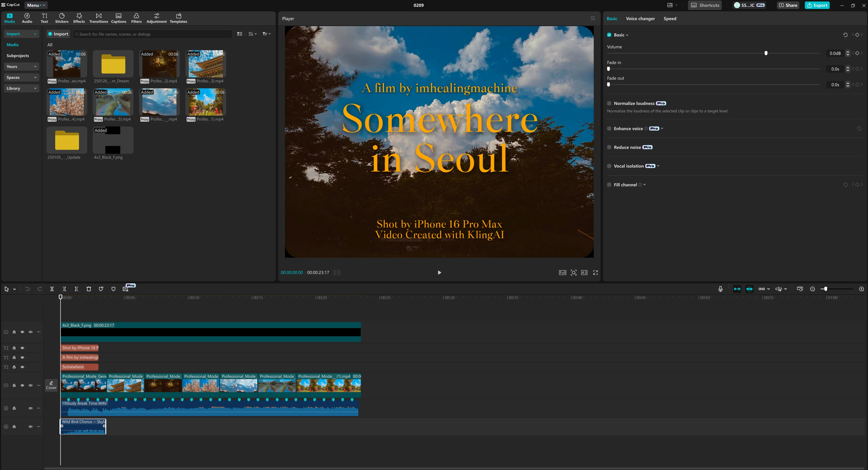Open the media filter dropdown

267,34
